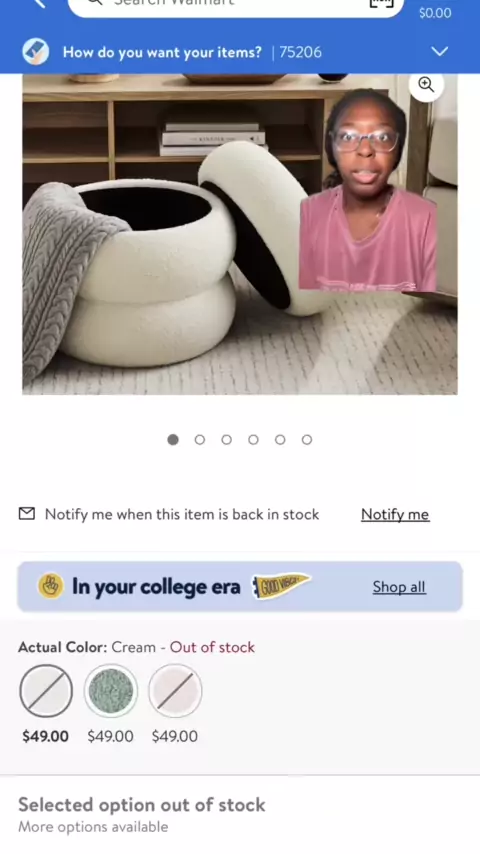
Task: Click the 'Notify me' link
Action: pos(395,514)
